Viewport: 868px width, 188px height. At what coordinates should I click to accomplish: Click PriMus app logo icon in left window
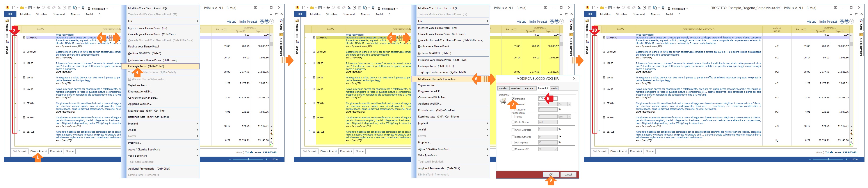pos(7,8)
